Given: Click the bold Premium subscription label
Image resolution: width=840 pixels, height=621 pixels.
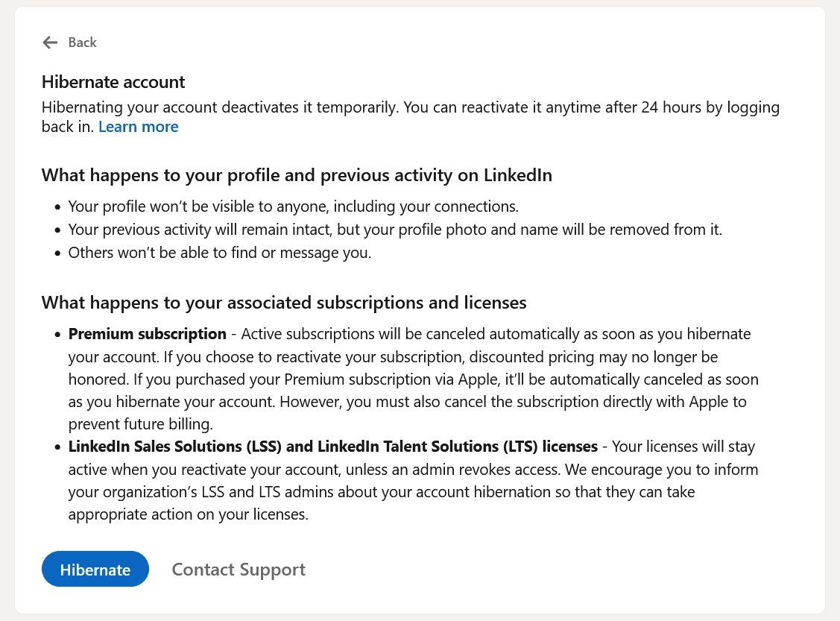Looking at the screenshot, I should (x=147, y=333).
